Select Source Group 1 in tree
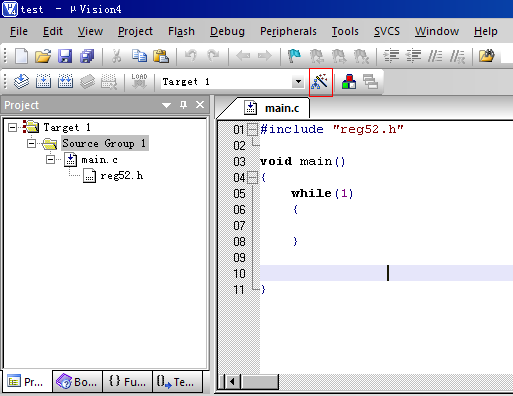 (105, 144)
